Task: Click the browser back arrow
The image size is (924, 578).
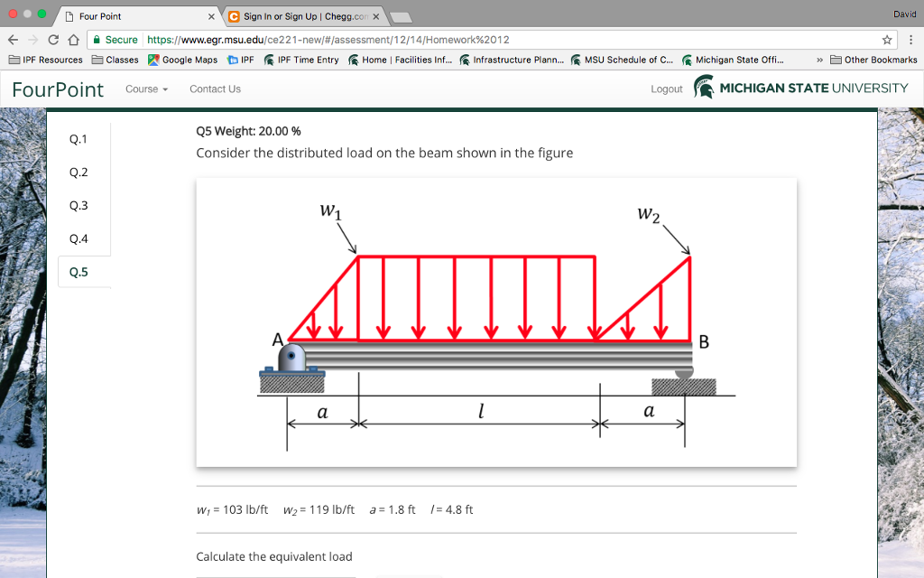Action: [13, 40]
